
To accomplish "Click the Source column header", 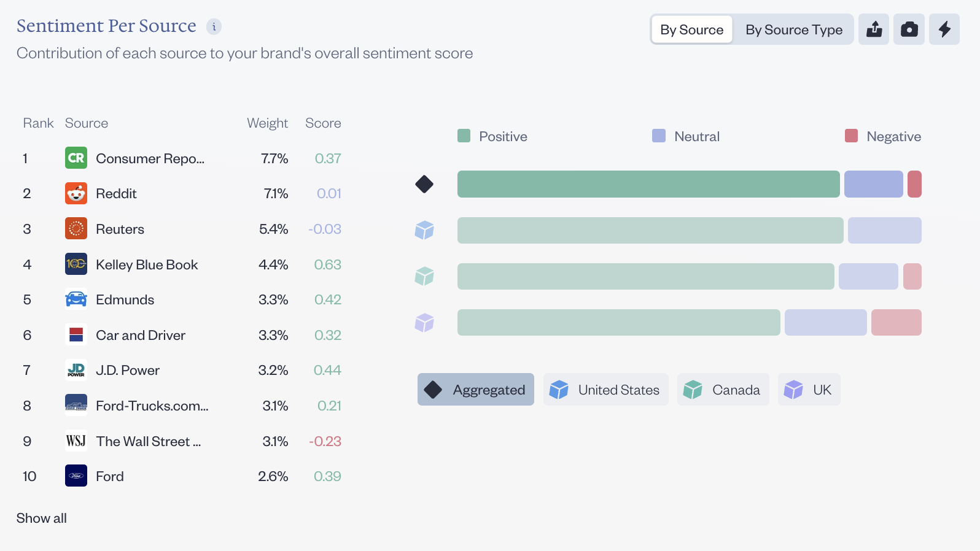I will point(87,123).
